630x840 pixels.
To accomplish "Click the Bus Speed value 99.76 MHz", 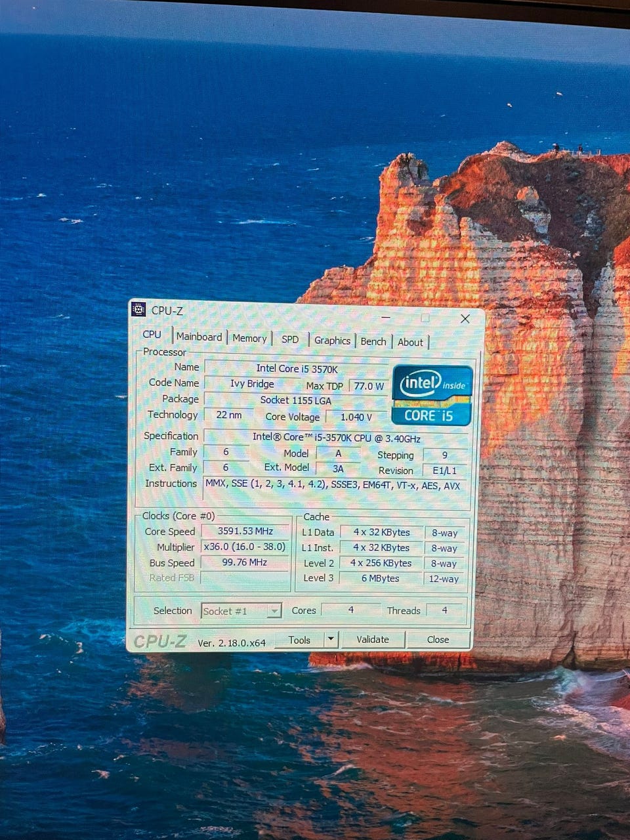I will point(245,562).
